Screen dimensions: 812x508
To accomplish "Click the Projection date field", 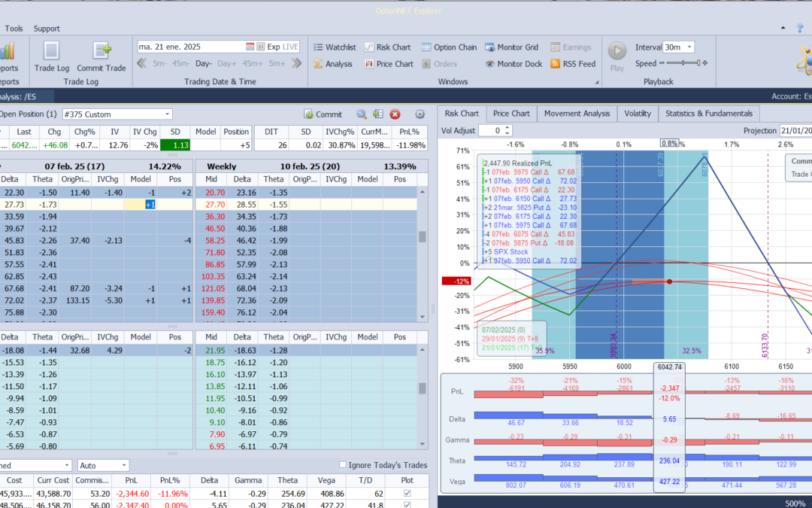I will click(795, 131).
